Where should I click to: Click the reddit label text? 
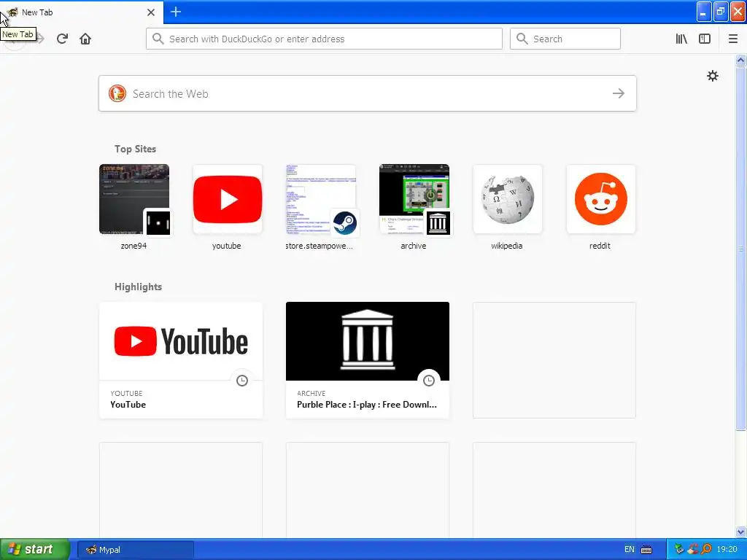point(600,246)
